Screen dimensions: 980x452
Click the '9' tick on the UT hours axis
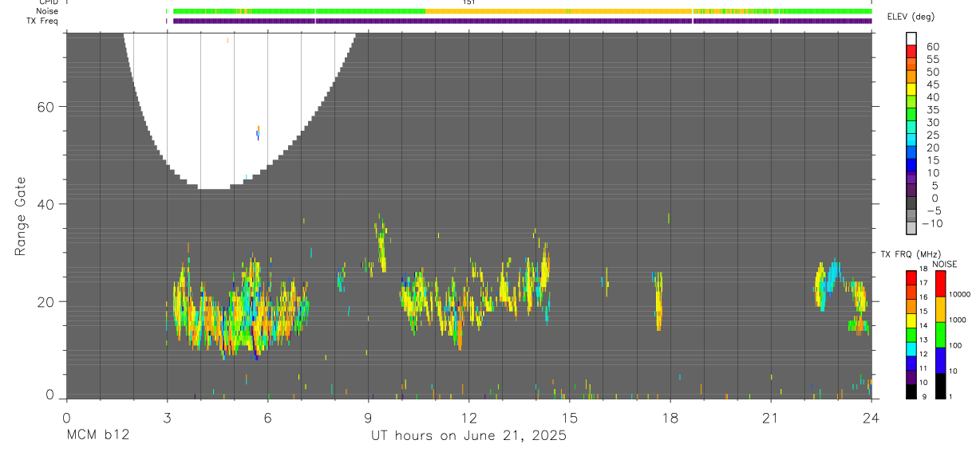pos(368,418)
